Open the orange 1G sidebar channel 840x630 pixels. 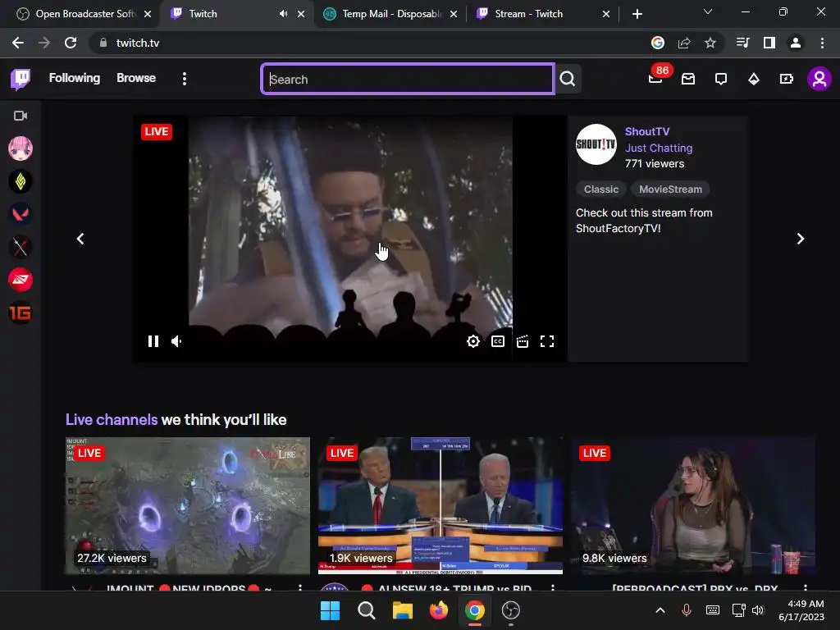(21, 313)
